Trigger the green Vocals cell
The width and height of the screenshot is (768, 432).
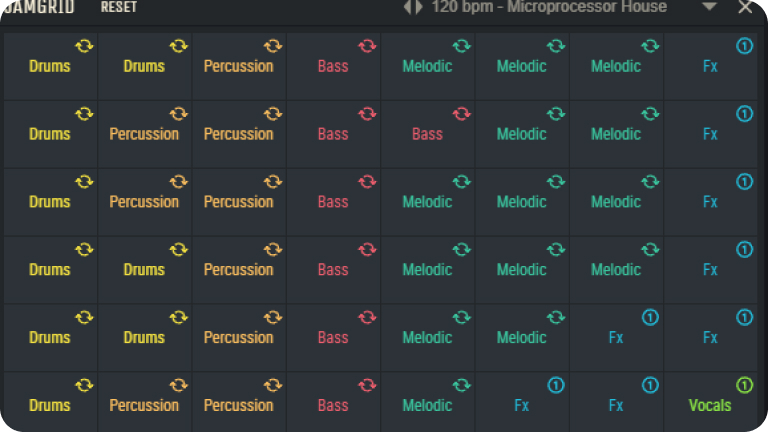point(710,405)
